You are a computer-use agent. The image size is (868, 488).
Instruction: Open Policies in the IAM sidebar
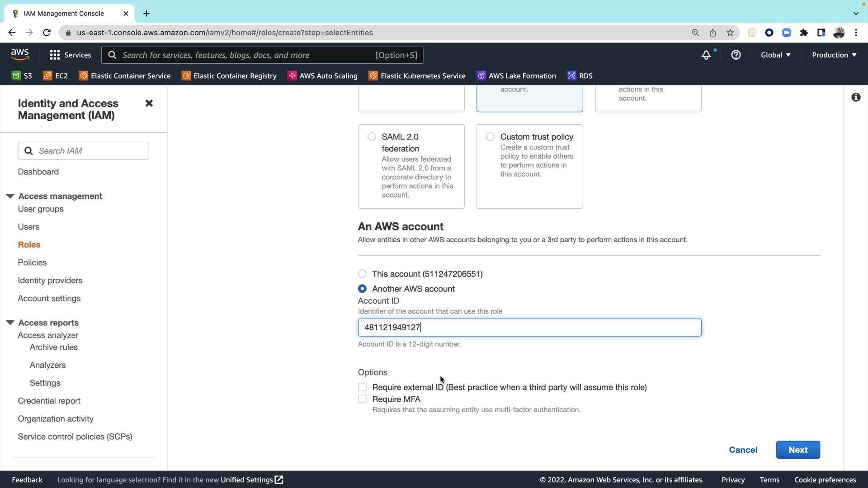pos(32,263)
